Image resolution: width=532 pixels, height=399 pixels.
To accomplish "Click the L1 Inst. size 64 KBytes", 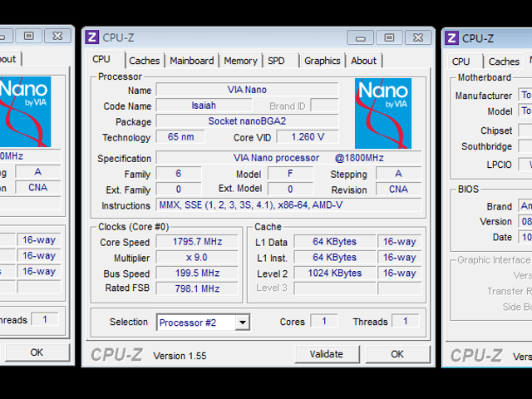I will [334, 258].
